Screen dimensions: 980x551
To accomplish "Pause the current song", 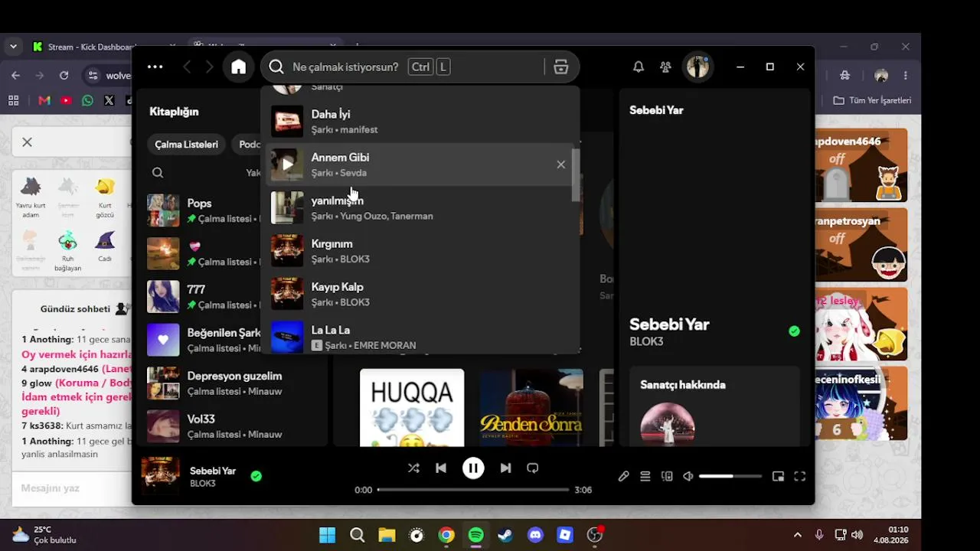I will click(473, 468).
